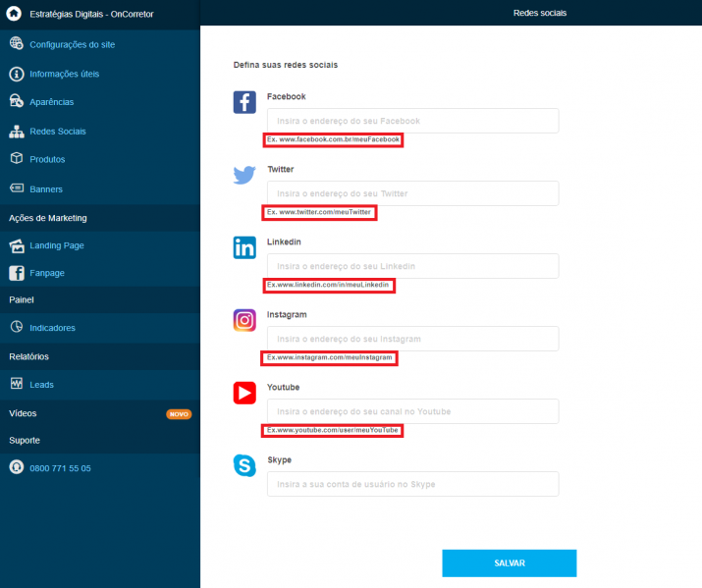Click the Aparências icon in sidebar

(17, 101)
